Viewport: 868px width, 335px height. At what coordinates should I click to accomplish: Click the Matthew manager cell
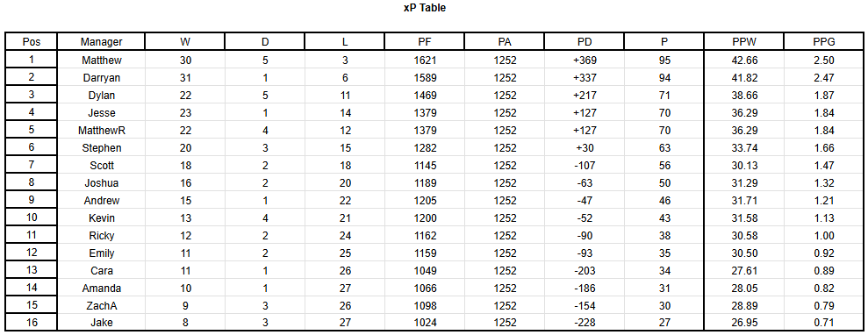tap(101, 61)
